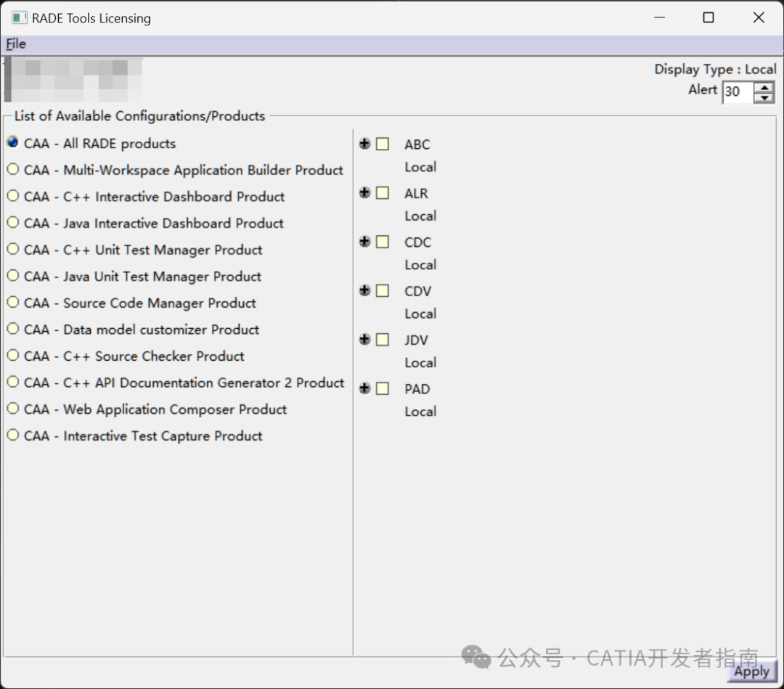The height and width of the screenshot is (689, 784).
Task: Tick the CDV license checkbox
Action: click(383, 290)
